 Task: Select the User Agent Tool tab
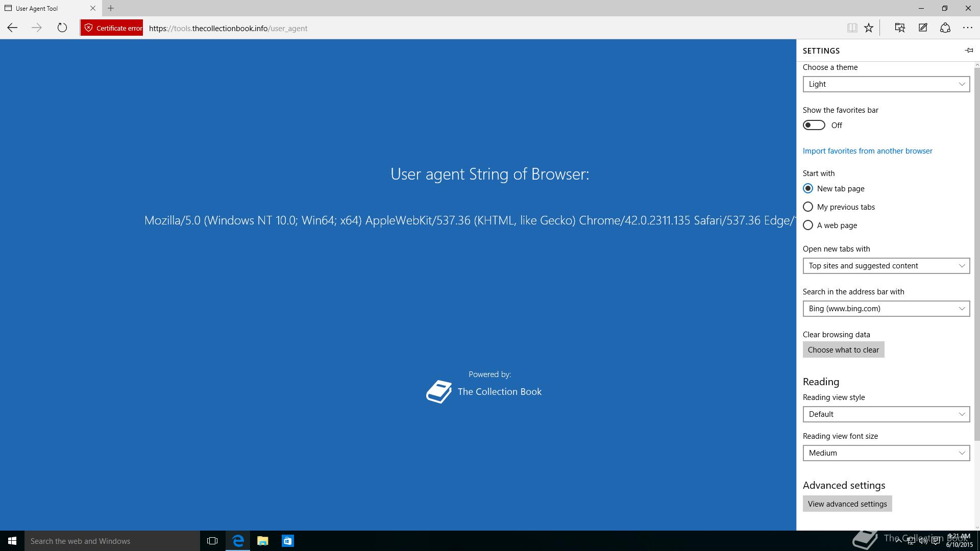click(50, 8)
